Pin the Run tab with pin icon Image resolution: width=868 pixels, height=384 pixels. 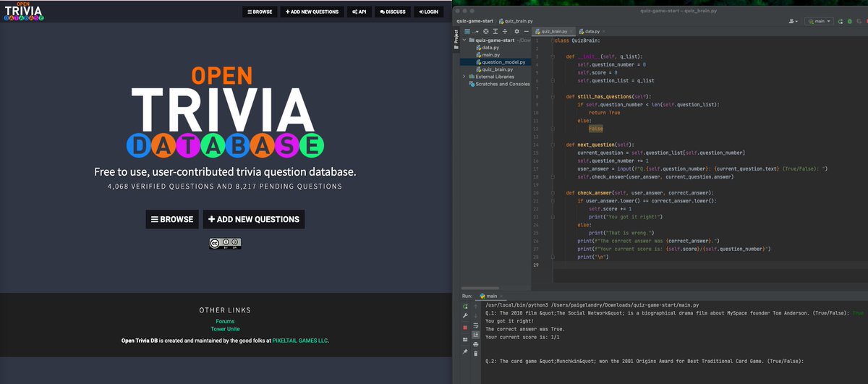pos(465,351)
